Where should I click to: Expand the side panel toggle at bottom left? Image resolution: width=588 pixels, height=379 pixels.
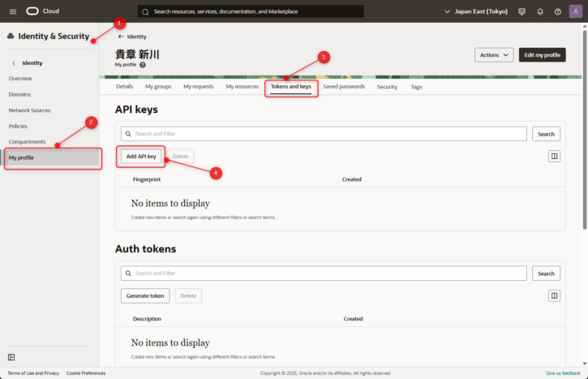[x=11, y=357]
